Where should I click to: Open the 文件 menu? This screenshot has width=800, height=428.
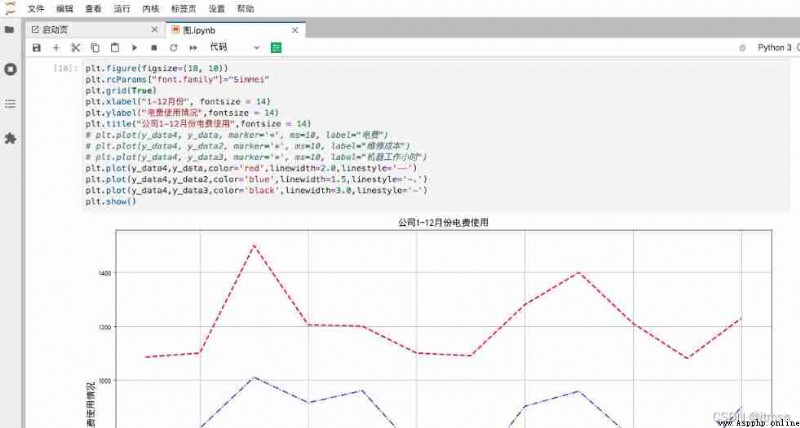[36, 9]
